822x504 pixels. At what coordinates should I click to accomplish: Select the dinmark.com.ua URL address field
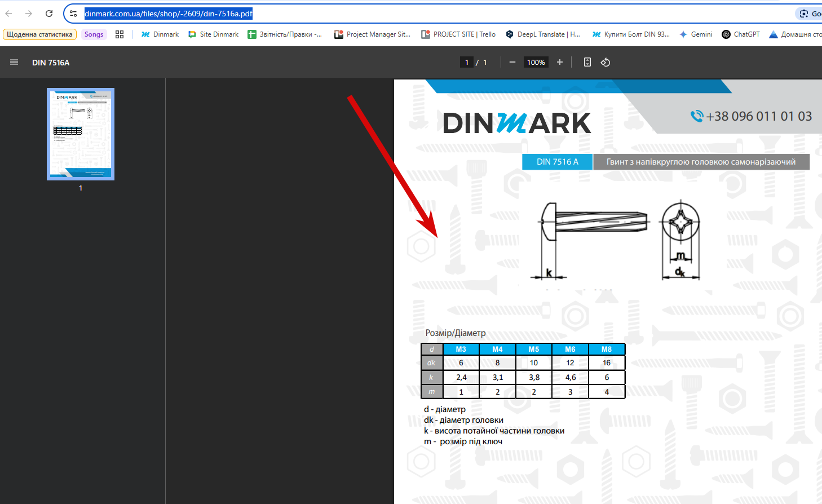coord(169,14)
